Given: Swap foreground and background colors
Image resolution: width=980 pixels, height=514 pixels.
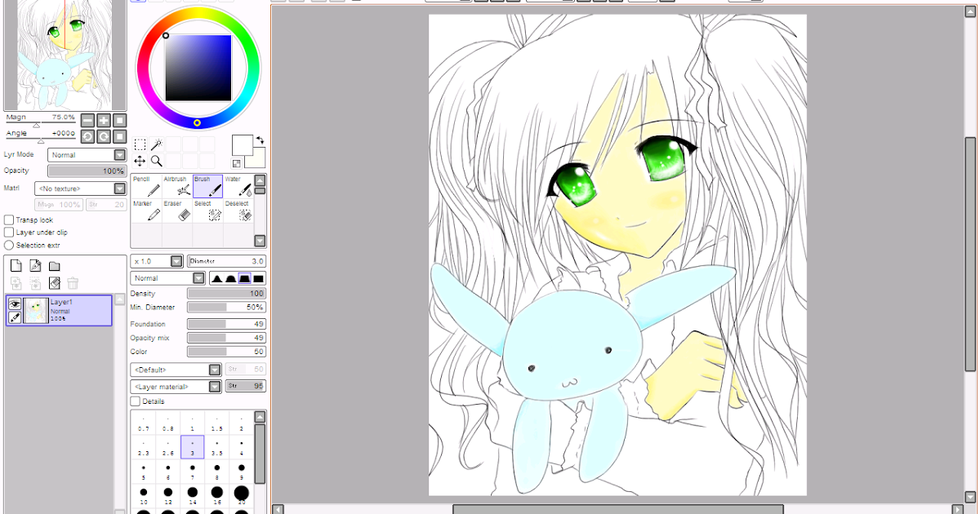Looking at the screenshot, I should pos(260,140).
